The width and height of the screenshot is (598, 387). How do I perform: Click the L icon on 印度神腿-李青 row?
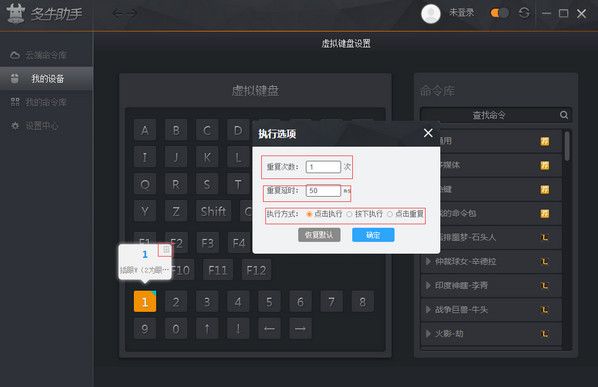(545, 286)
